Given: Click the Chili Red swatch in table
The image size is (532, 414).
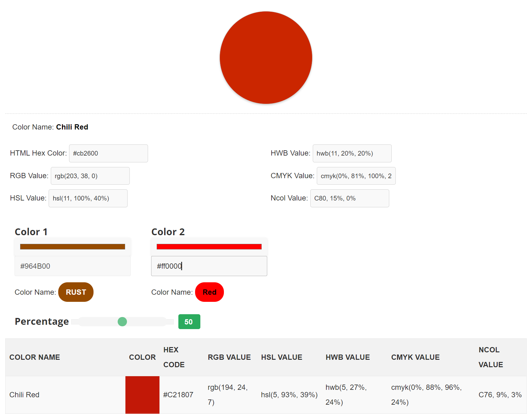Looking at the screenshot, I should 142,395.
